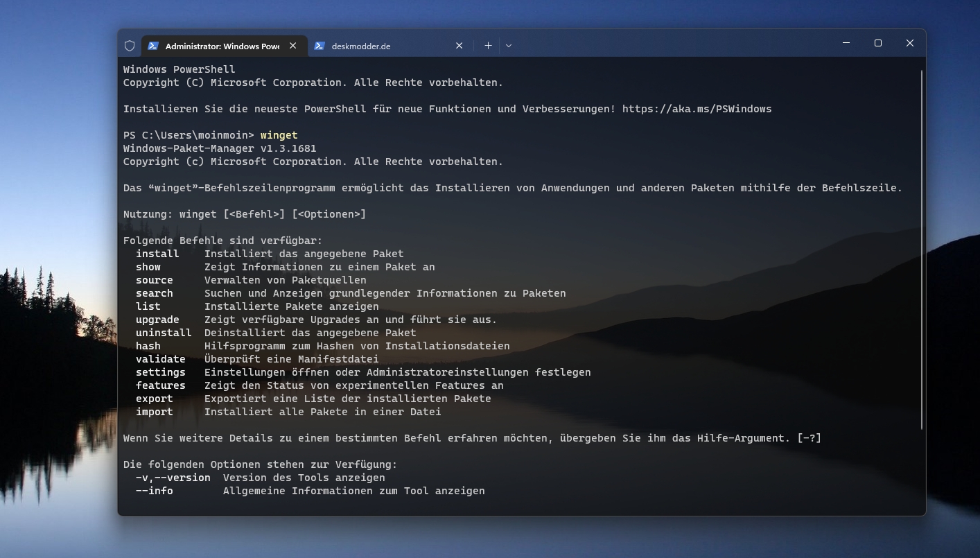The width and height of the screenshot is (980, 558).
Task: Click 'Die folgenden Optionen stehen zur Verfügung:' line
Action: tap(261, 464)
